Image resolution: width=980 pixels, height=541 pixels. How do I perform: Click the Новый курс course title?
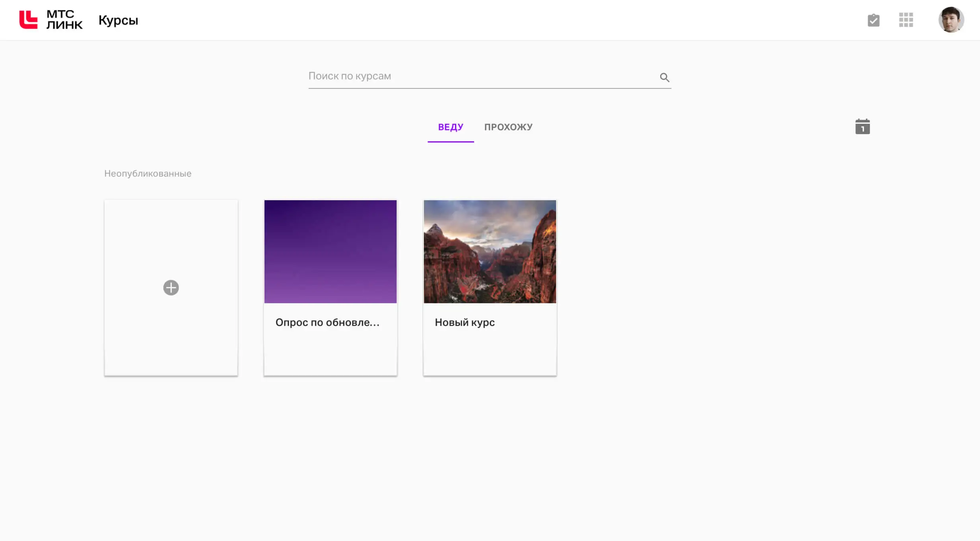(x=465, y=323)
